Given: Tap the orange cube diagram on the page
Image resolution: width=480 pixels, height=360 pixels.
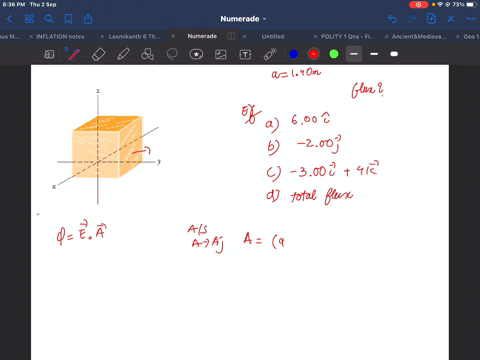Looking at the screenshot, I should pos(107,147).
